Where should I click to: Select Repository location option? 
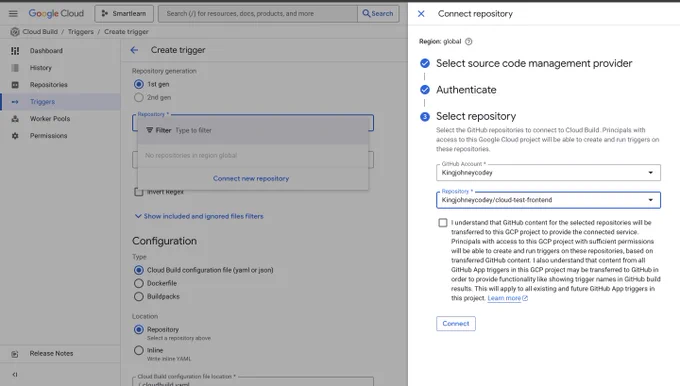click(139, 330)
